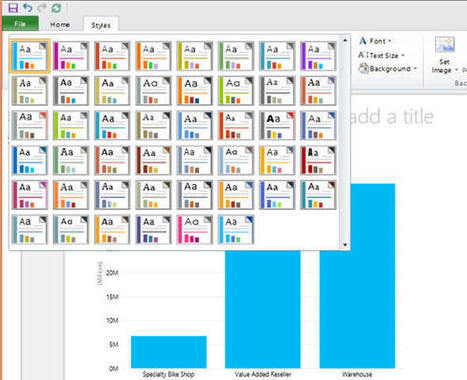Image resolution: width=467 pixels, height=380 pixels.
Task: Open the Font dropdown
Action: [x=375, y=41]
